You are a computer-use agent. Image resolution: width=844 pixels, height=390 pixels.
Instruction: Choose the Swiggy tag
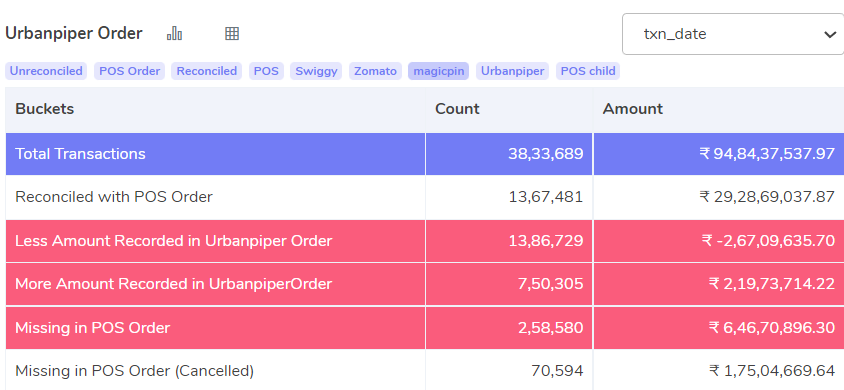click(316, 71)
